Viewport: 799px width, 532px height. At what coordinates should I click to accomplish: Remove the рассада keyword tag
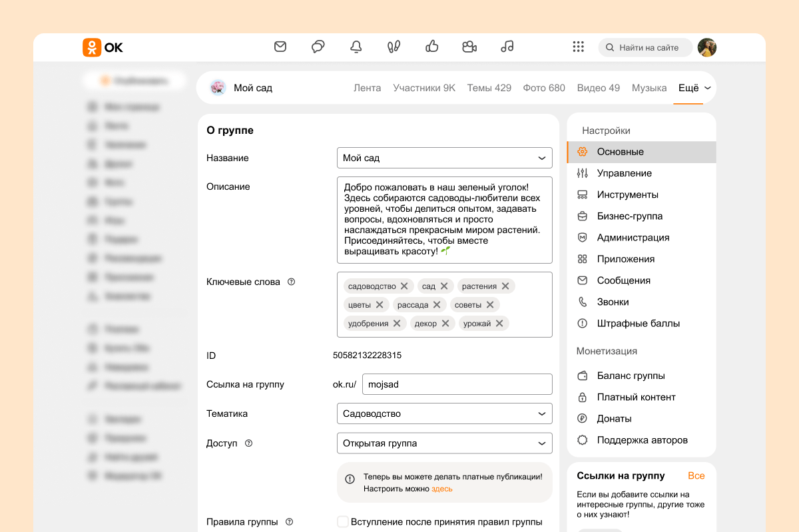click(x=437, y=304)
